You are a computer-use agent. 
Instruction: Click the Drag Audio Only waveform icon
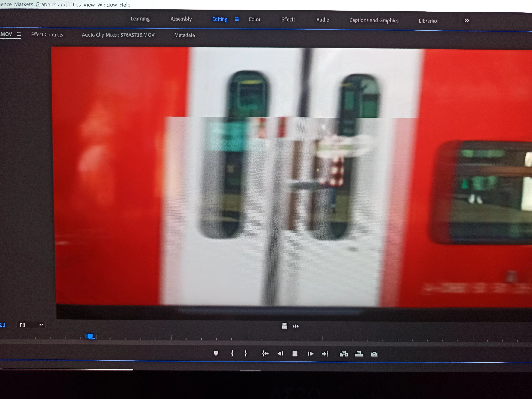pyautogui.click(x=296, y=326)
